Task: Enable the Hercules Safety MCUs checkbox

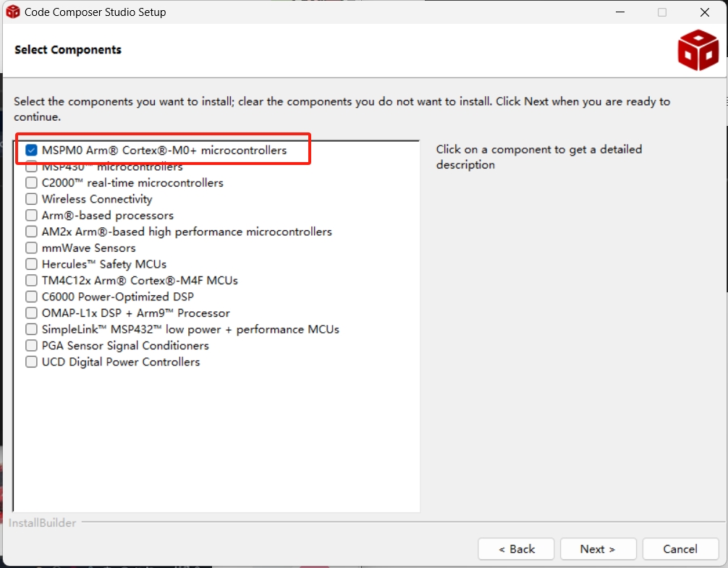Action: [31, 263]
